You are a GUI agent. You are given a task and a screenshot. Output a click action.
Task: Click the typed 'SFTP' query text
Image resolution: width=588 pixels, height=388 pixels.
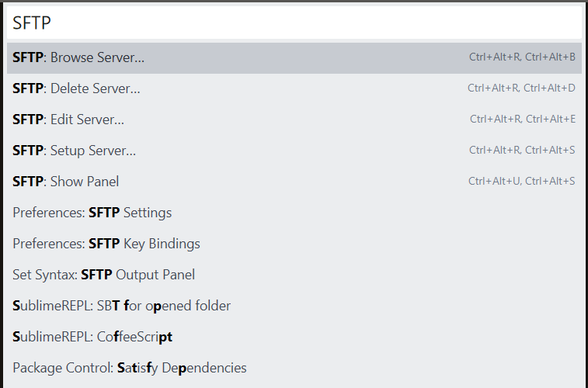(32, 23)
